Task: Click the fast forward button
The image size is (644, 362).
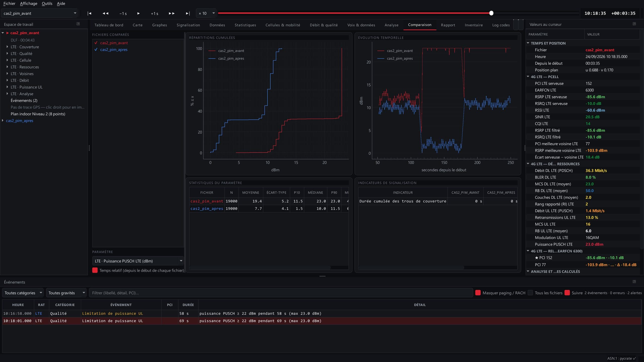Action: tap(172, 13)
